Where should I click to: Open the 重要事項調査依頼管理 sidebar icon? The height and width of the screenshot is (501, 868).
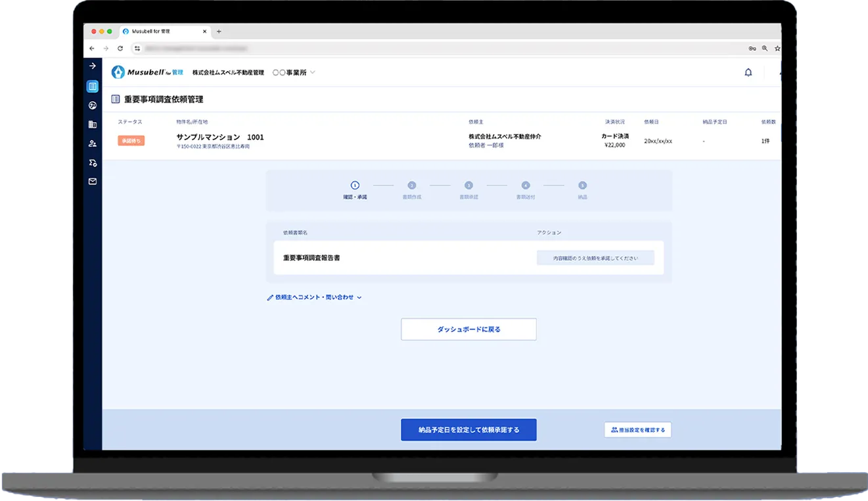tap(92, 85)
